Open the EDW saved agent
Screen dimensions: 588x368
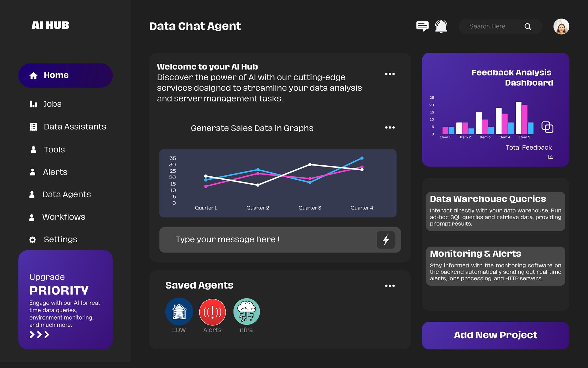pos(179,312)
